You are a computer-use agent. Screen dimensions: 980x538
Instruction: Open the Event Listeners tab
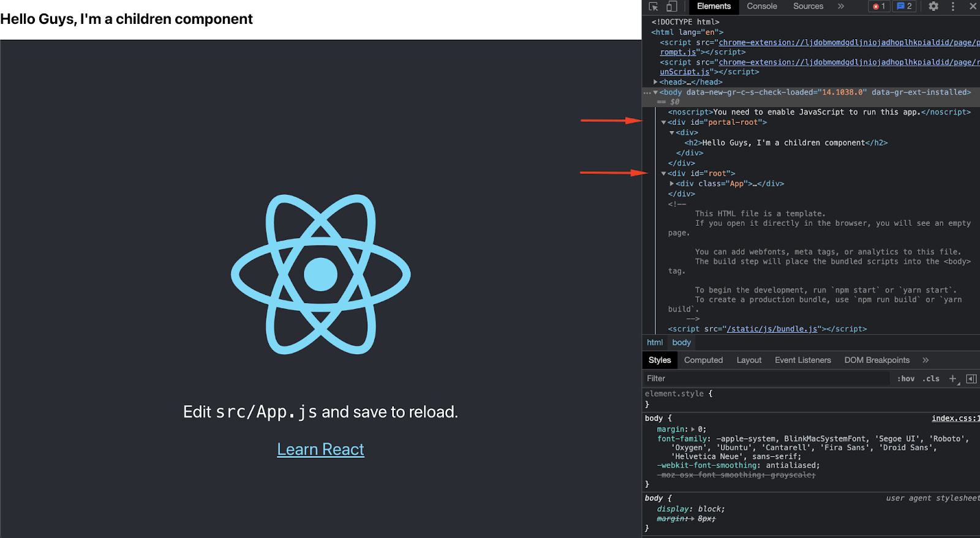tap(802, 360)
